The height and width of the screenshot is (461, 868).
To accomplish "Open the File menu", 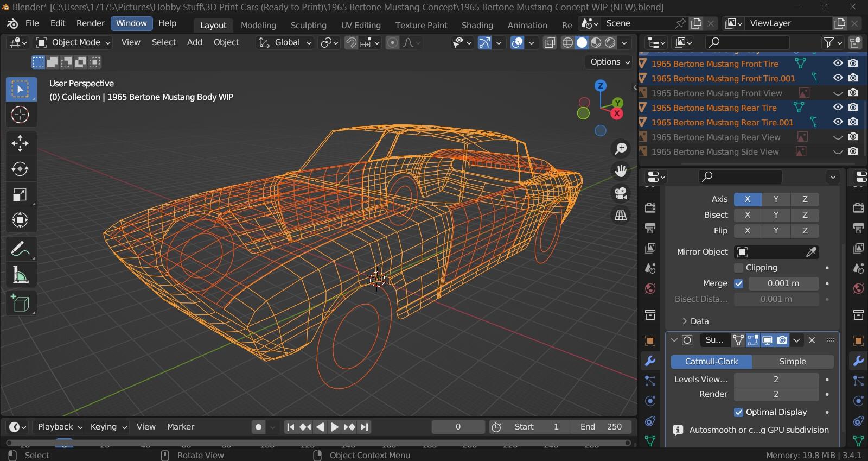I will tap(32, 23).
